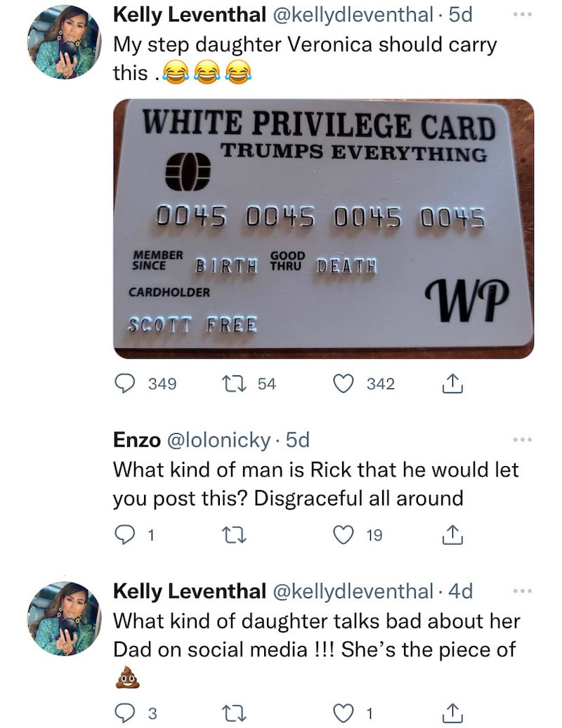Like Kelly's reply with 1 like
The height and width of the screenshot is (728, 562).
(x=344, y=713)
